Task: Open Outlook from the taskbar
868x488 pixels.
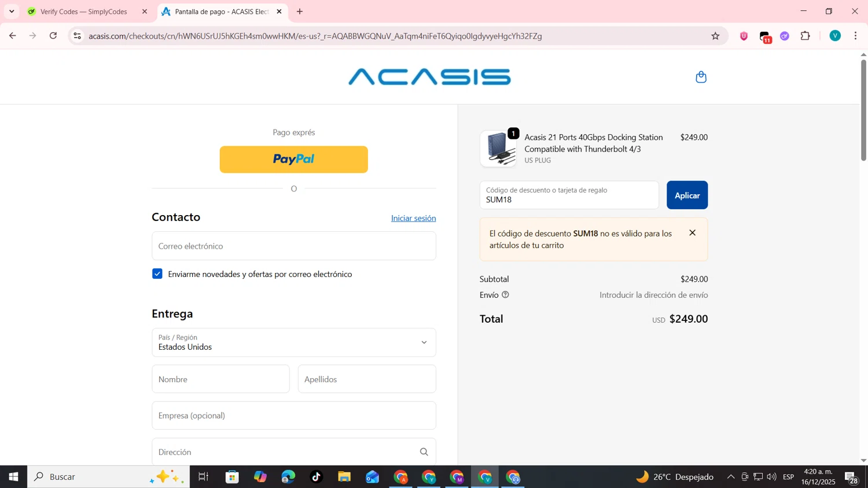Action: (372, 477)
